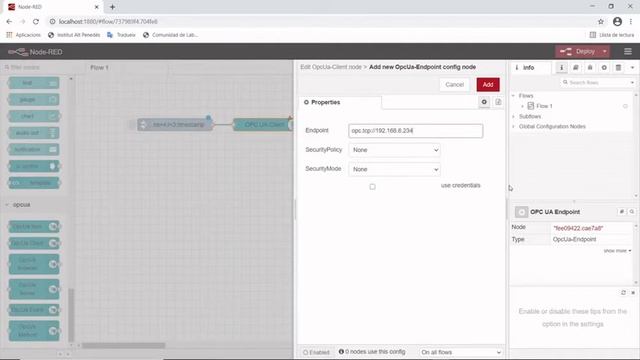640x360 pixels.
Task: Refresh the tip with the reload icon
Action: pyautogui.click(x=623, y=293)
